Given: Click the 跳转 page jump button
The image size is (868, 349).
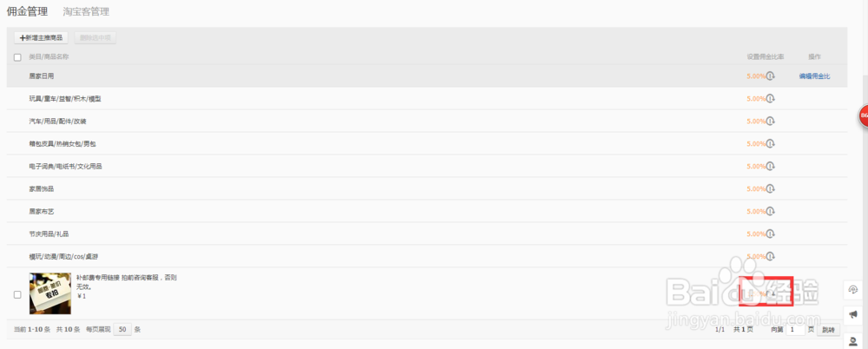Looking at the screenshot, I should [827, 330].
